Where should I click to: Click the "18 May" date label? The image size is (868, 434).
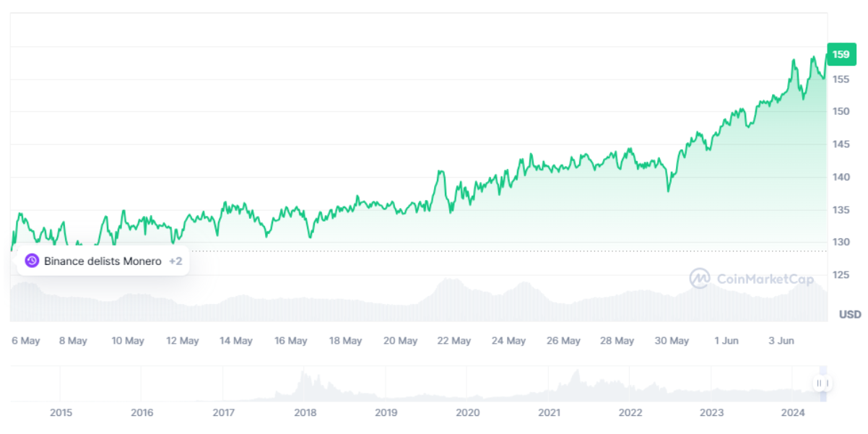(x=346, y=341)
